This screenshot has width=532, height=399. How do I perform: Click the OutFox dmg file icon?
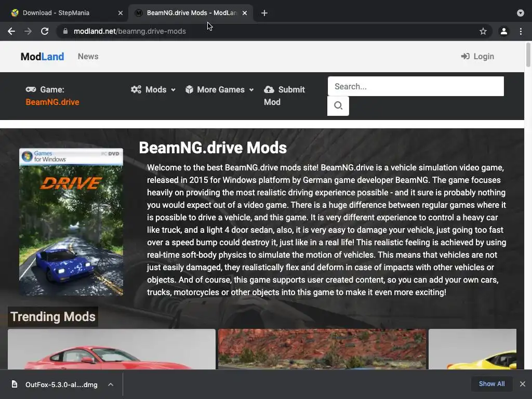tap(14, 384)
